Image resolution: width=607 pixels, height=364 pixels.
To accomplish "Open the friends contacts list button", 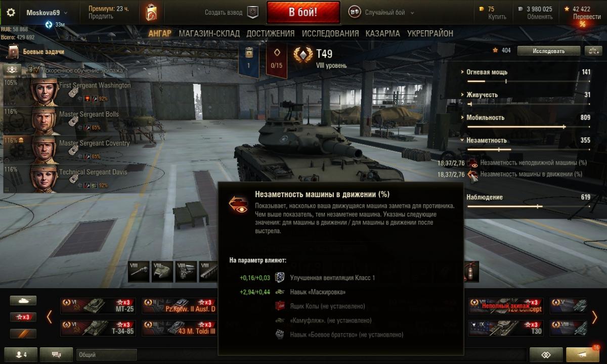I will coord(19,354).
